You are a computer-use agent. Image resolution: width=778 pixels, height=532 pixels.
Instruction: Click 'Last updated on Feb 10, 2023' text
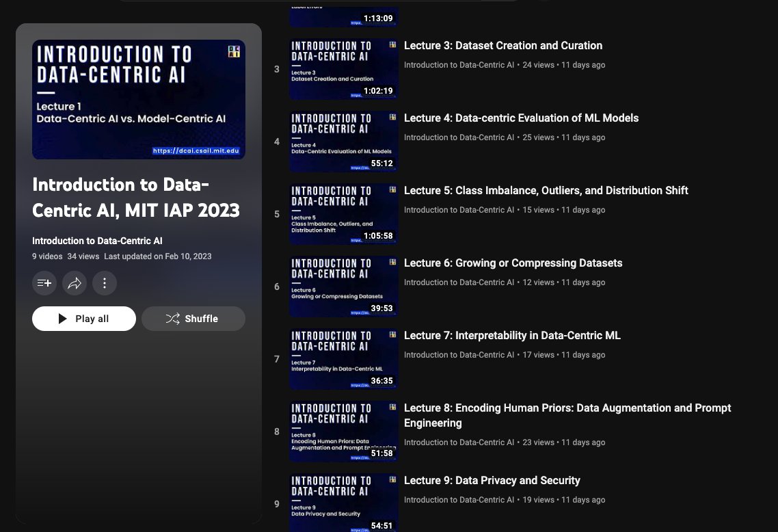coord(158,256)
